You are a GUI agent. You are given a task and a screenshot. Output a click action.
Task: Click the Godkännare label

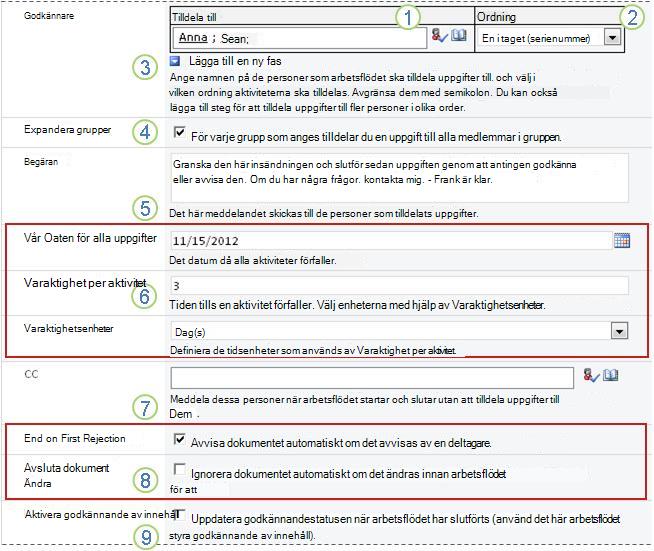pos(49,16)
